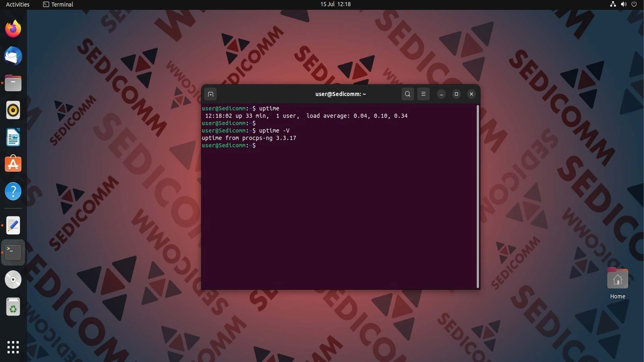Screen dimensions: 644x362
Task: Click the terminal title user@Sedicomm: ~
Action: tap(340, 94)
